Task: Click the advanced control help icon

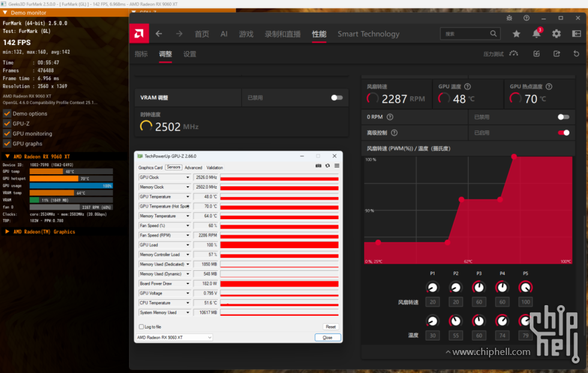Action: point(394,133)
